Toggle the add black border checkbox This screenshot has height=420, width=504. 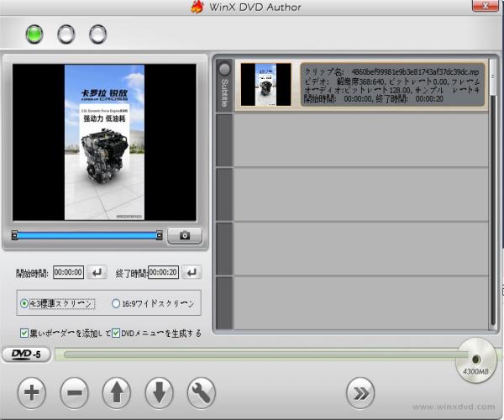tap(24, 333)
